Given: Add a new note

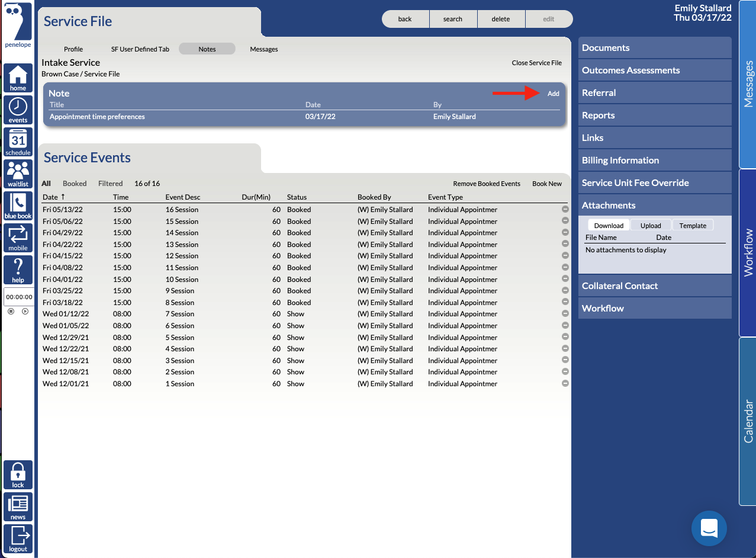Looking at the screenshot, I should click(554, 94).
